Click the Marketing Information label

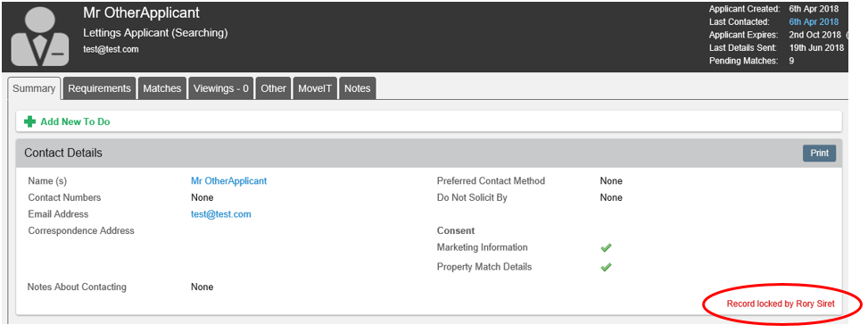pos(482,247)
